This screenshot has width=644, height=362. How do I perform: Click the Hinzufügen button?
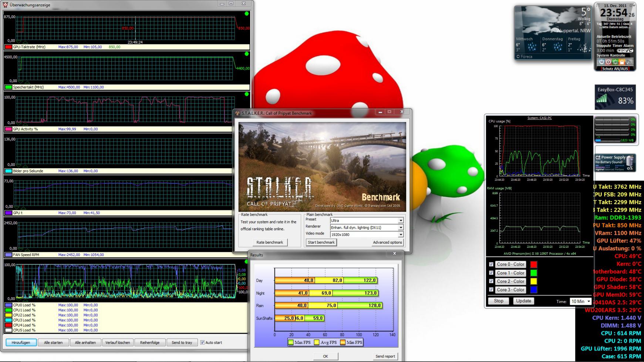tap(21, 342)
